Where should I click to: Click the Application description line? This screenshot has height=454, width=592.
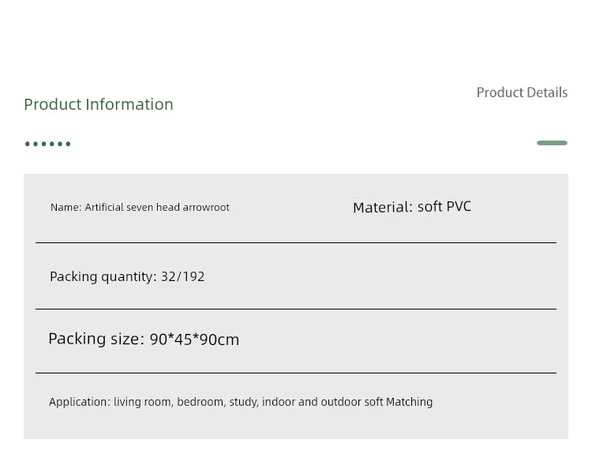pyautogui.click(x=240, y=402)
